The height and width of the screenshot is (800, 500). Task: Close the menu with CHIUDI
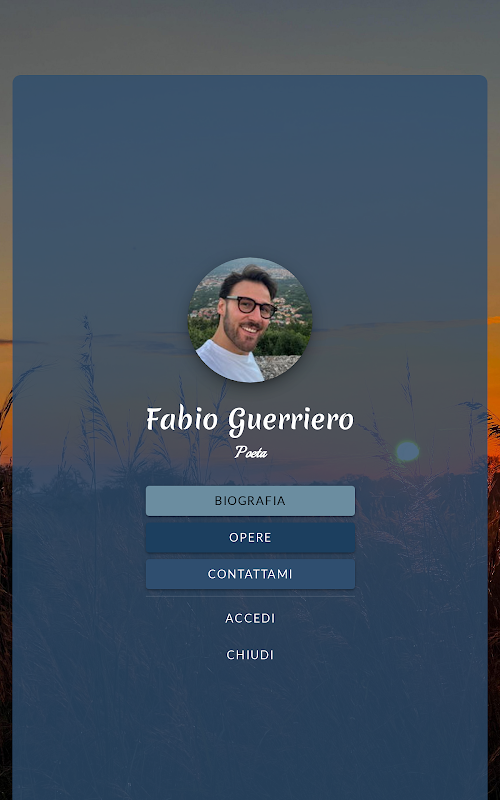250,655
